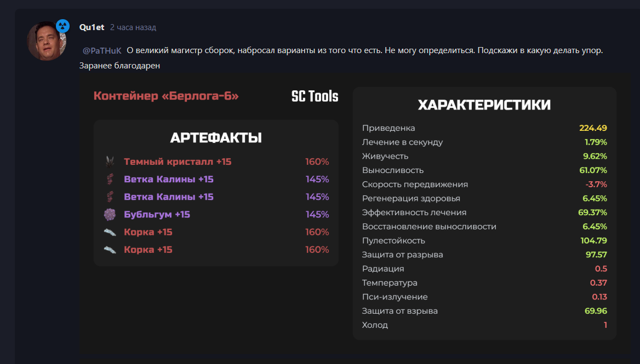Click the first Корка artifact icon
This screenshot has height=364, width=640.
click(110, 232)
